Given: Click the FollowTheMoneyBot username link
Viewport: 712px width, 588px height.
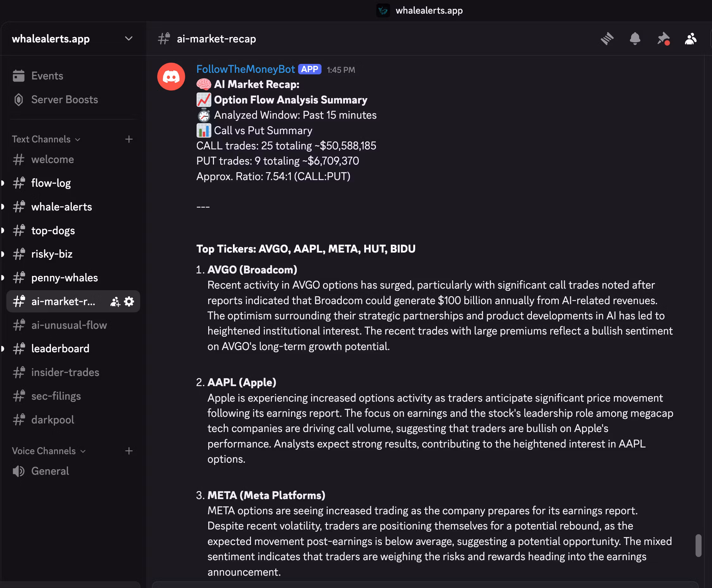Looking at the screenshot, I should (x=246, y=69).
